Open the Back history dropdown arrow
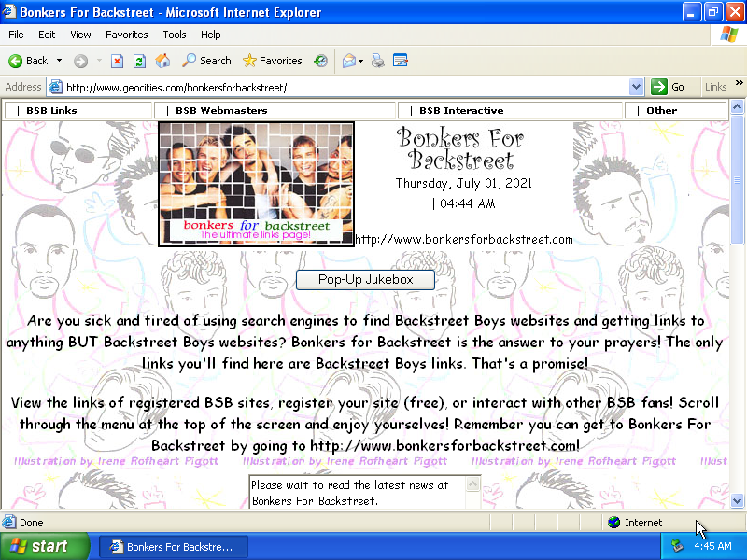Screen dimensions: 747x560 (x=59, y=61)
